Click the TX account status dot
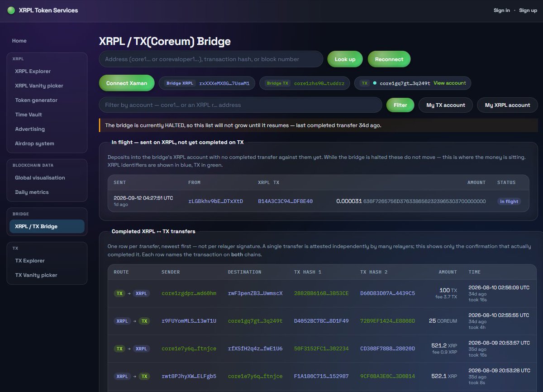The width and height of the screenshot is (543, 392). [375, 83]
